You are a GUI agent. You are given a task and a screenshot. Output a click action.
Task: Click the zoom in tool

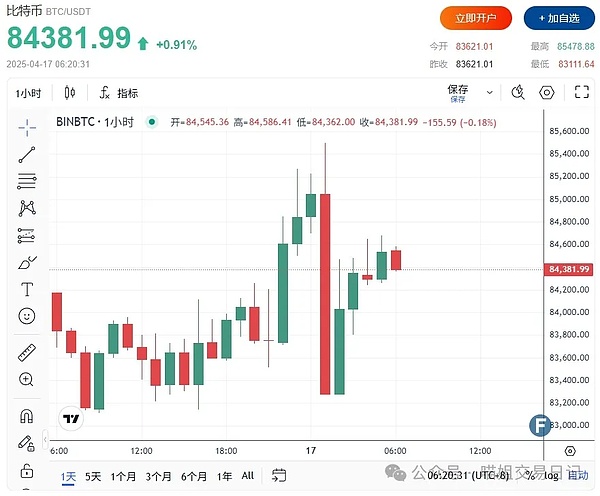pos(27,379)
